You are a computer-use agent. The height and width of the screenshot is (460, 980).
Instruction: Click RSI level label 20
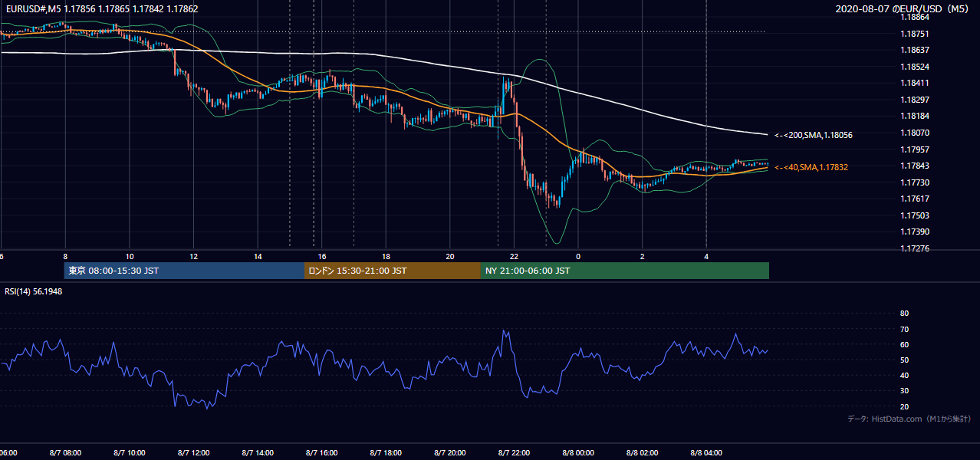(904, 406)
